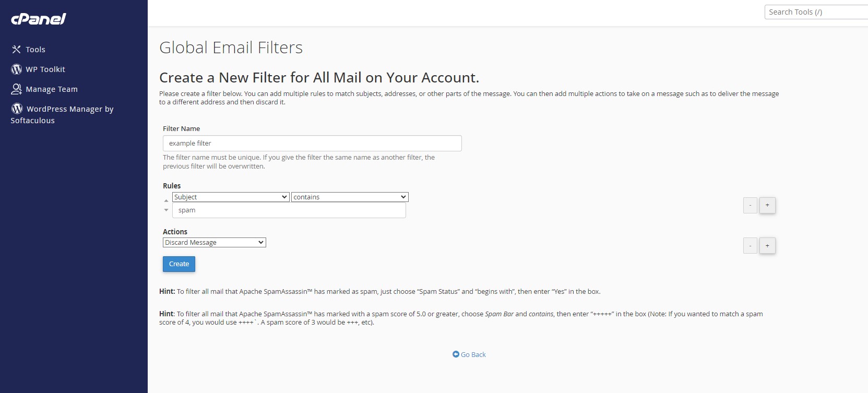The height and width of the screenshot is (393, 868).
Task: Follow the Go Back link
Action: click(473, 354)
